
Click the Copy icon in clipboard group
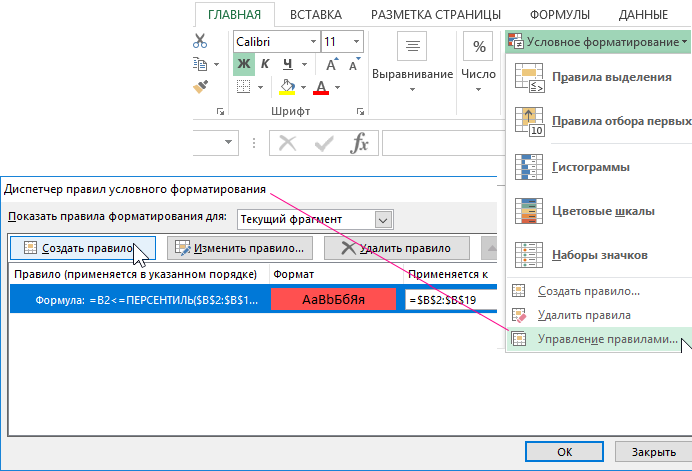point(200,64)
